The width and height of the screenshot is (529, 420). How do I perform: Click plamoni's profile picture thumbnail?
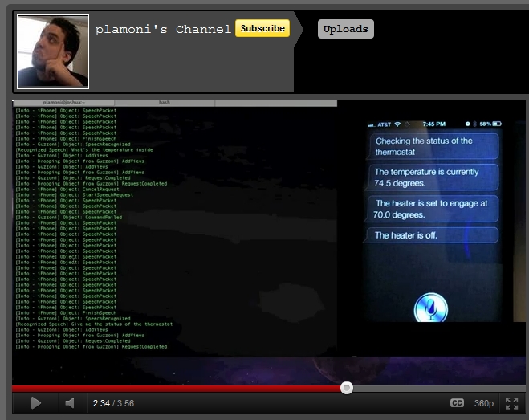pyautogui.click(x=53, y=51)
